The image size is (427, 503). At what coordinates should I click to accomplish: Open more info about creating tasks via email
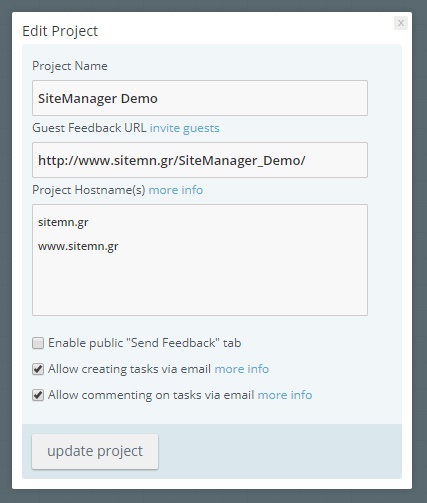[242, 369]
